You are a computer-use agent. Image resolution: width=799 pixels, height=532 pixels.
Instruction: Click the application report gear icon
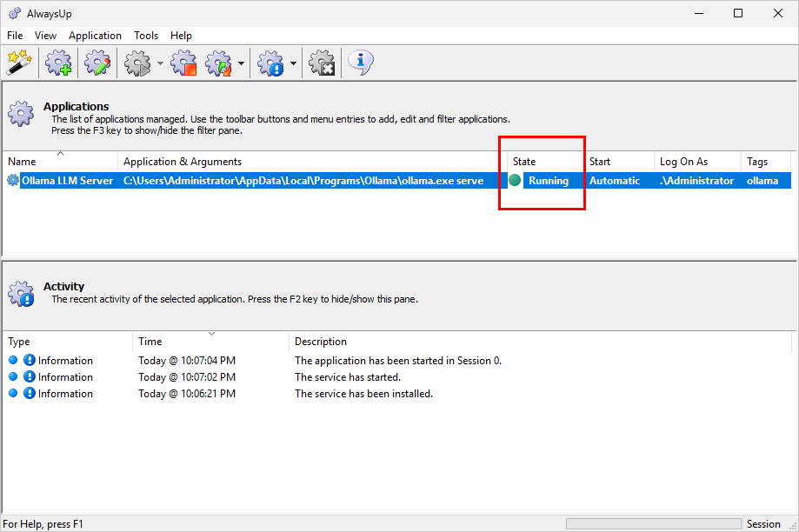coord(271,63)
